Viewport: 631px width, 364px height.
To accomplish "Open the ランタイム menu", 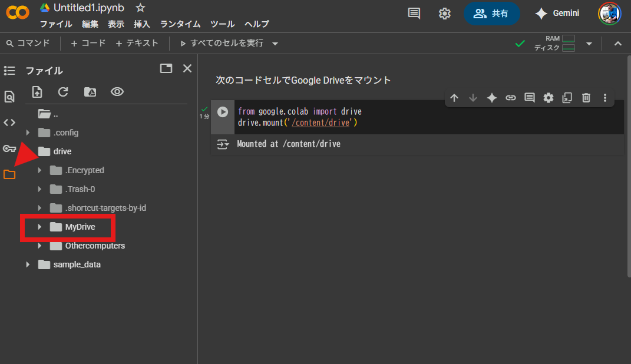I will (180, 24).
